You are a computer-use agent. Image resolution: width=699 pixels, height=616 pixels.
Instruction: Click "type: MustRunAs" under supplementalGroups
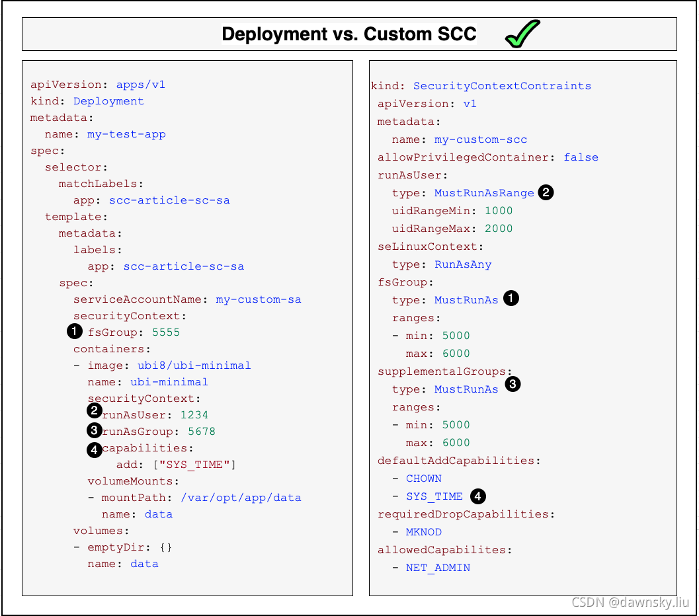click(x=445, y=389)
